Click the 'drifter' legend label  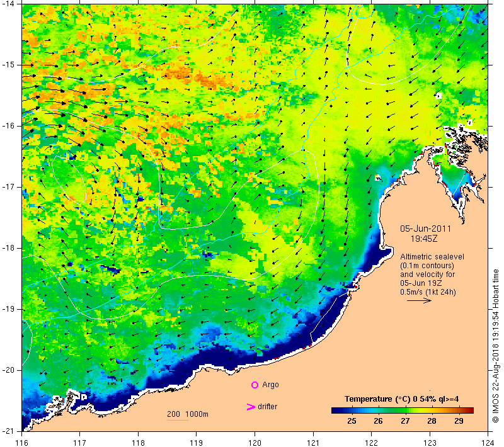(x=267, y=407)
